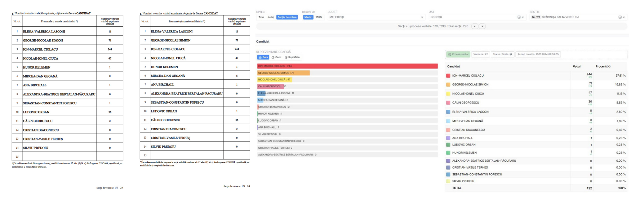Select the Maxim relative option

308,17
